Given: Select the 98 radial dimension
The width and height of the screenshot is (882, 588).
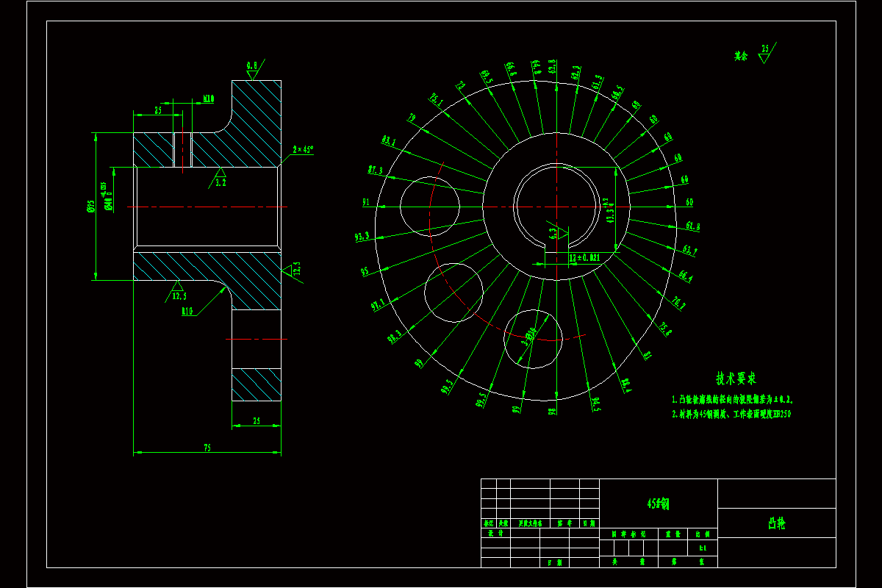Looking at the screenshot, I should 552,412.
